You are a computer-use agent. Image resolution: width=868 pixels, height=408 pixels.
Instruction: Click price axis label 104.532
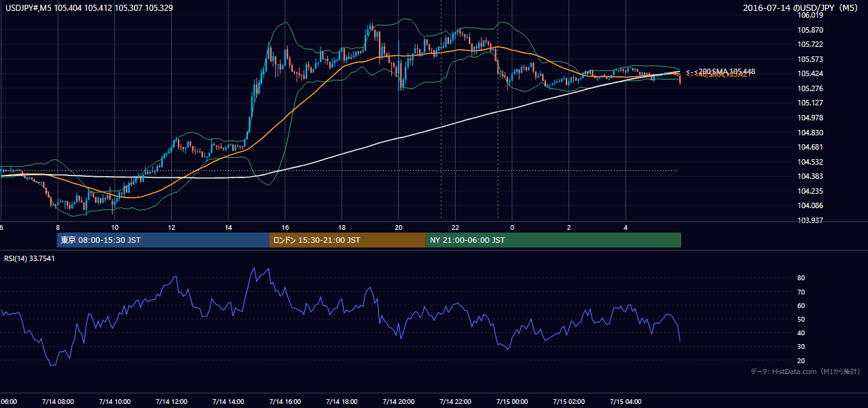[x=810, y=162]
